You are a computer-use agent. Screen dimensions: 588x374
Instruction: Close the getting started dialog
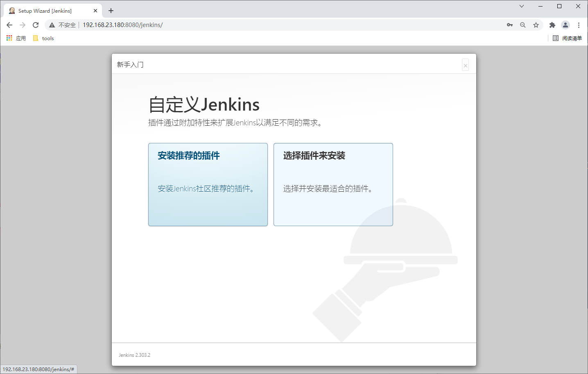click(465, 65)
